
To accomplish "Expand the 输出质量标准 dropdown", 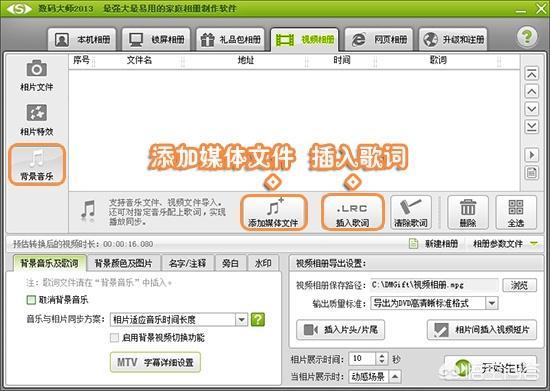I will coord(492,303).
